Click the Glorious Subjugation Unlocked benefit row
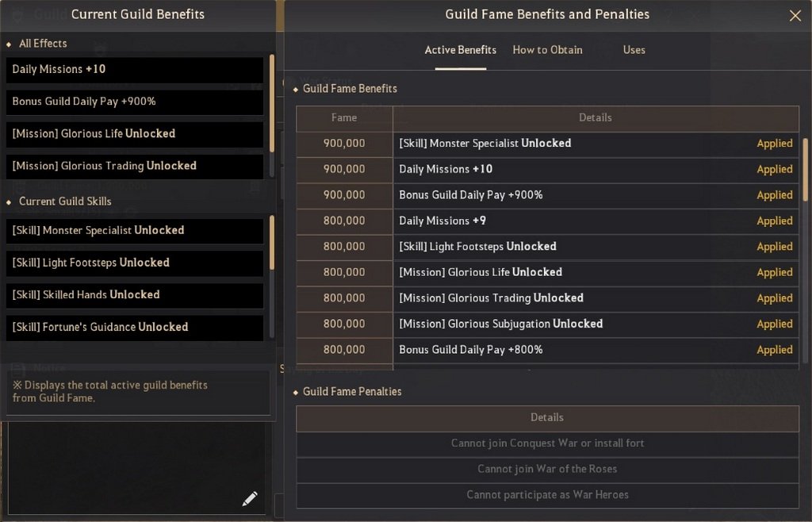The width and height of the screenshot is (812, 522). click(x=547, y=324)
